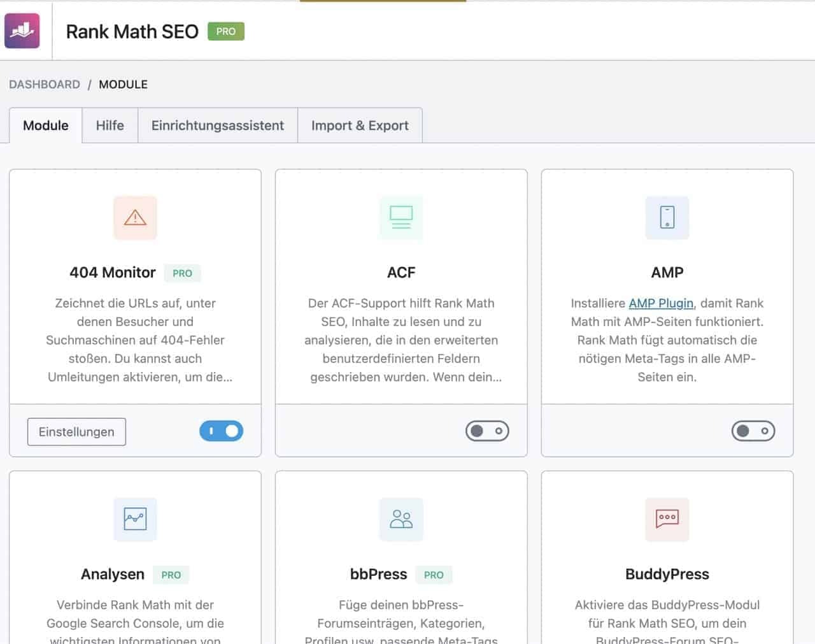Enable the ACF module toggle
815x644 pixels.
(x=487, y=431)
